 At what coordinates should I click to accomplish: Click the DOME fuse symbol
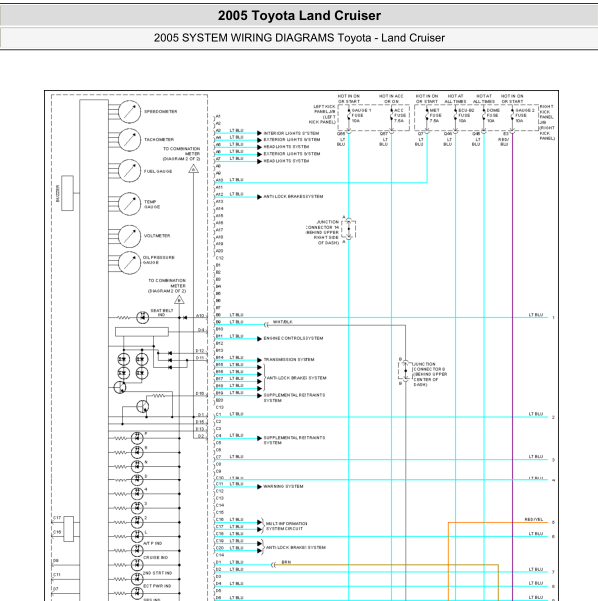[484, 115]
